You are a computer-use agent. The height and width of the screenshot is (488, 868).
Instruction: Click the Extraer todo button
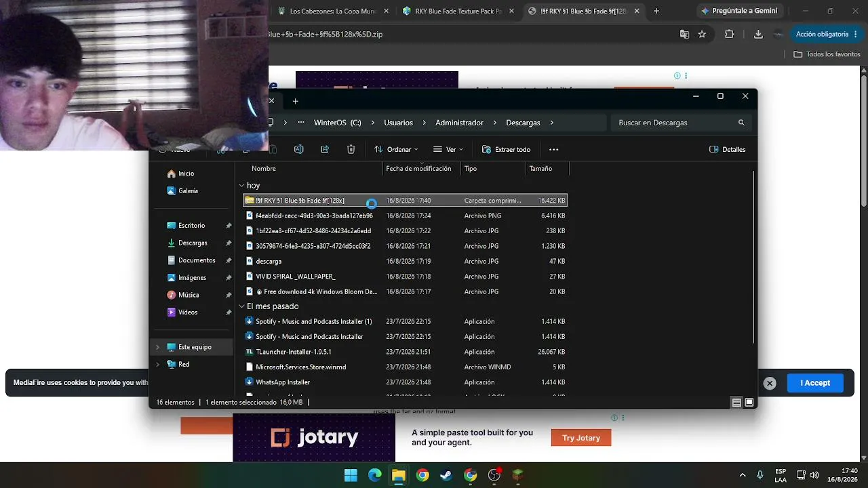click(x=506, y=149)
